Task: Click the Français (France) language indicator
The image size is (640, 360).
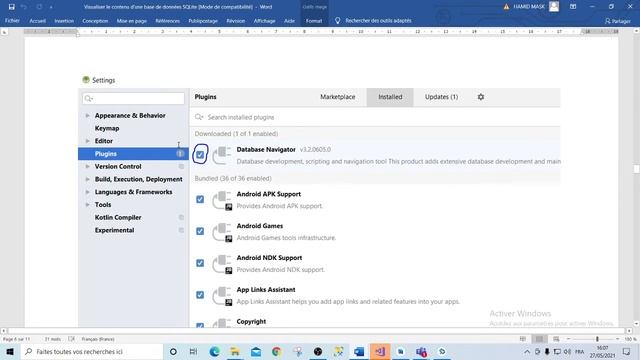Action: (x=98, y=339)
